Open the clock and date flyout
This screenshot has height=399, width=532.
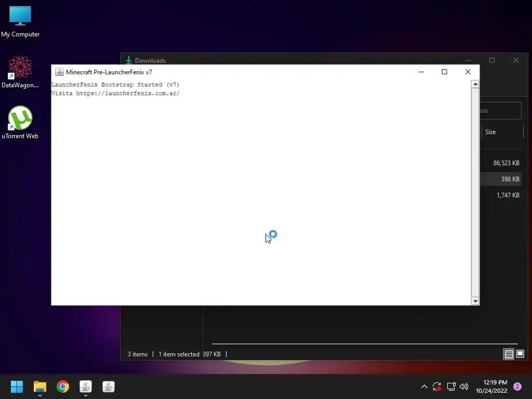coord(491,387)
